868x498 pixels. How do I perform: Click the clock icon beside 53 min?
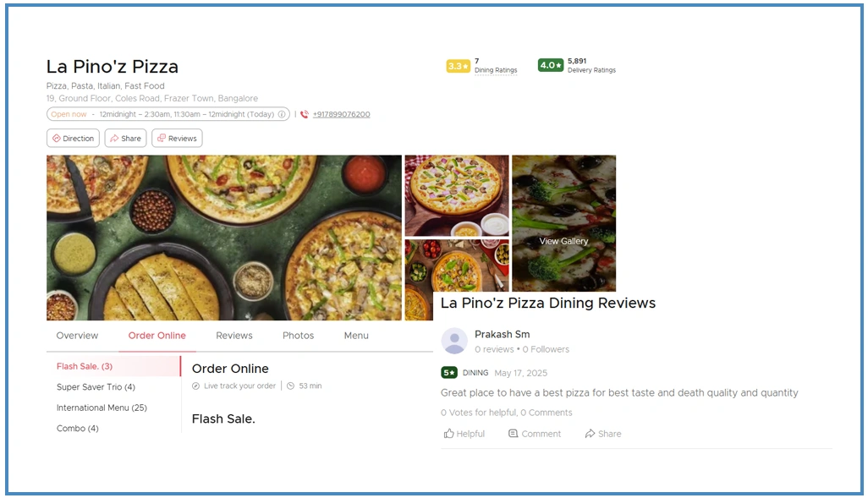[x=291, y=386]
